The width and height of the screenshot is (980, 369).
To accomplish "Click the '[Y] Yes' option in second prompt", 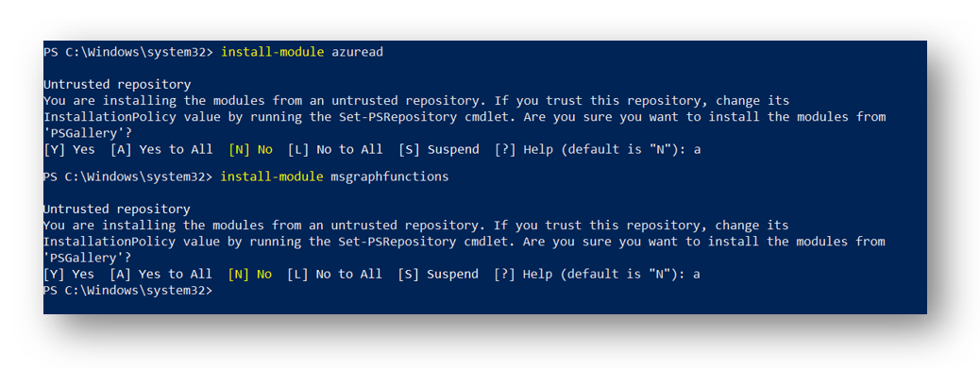I will tap(69, 274).
